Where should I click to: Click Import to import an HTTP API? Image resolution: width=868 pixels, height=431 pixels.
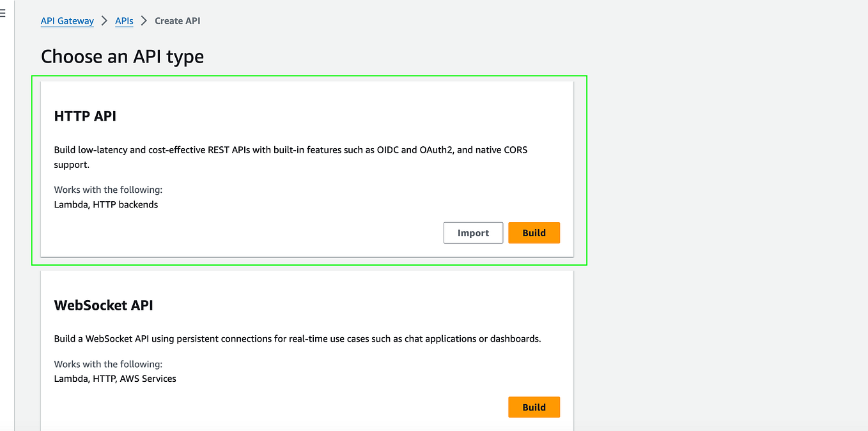(473, 232)
